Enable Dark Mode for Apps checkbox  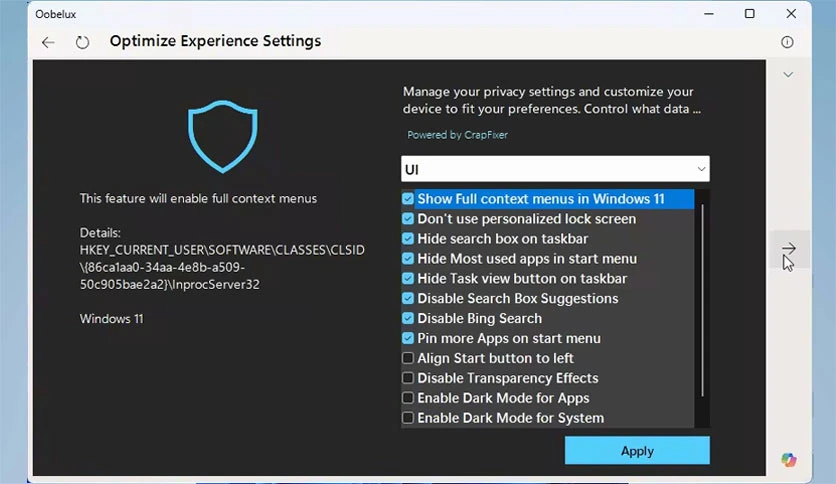coord(408,398)
